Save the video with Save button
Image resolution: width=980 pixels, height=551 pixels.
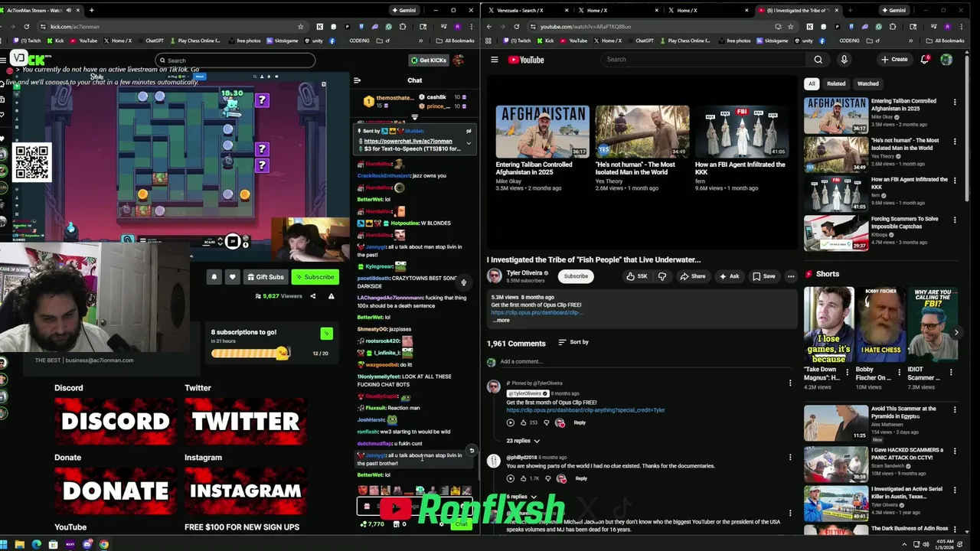[763, 276]
